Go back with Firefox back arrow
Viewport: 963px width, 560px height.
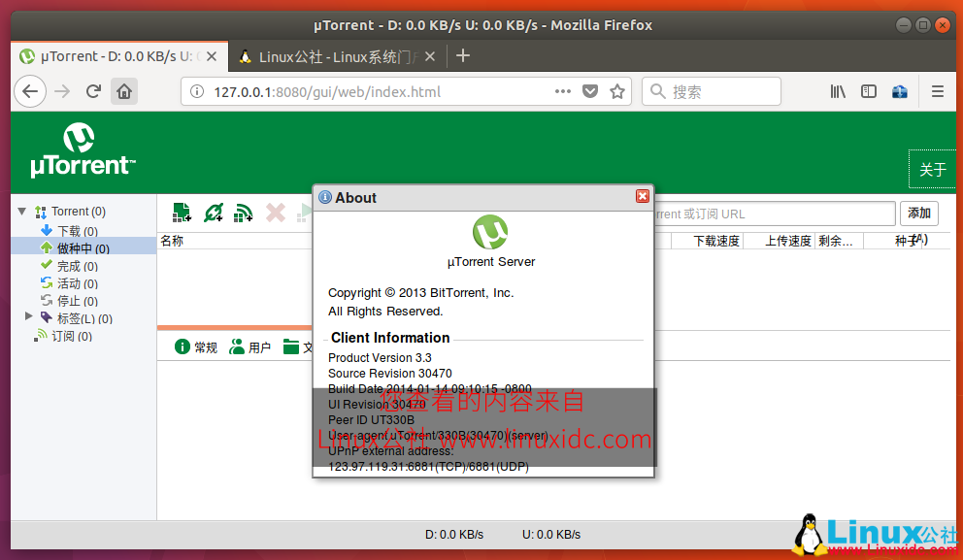point(30,91)
